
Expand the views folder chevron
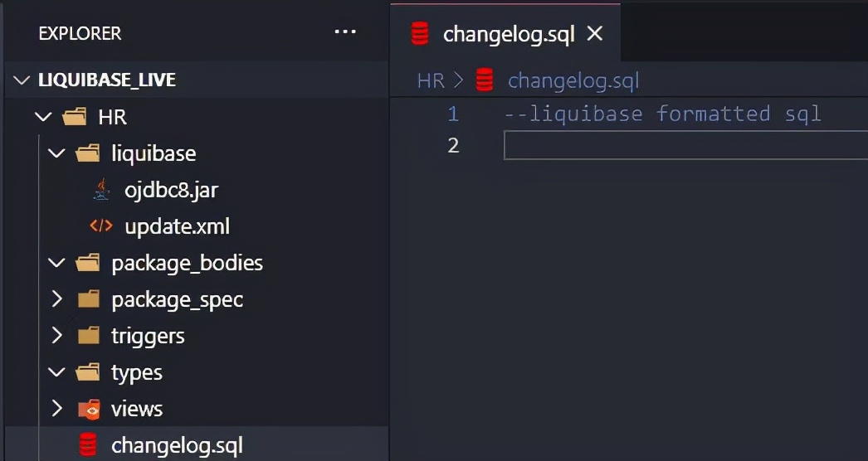tap(57, 409)
